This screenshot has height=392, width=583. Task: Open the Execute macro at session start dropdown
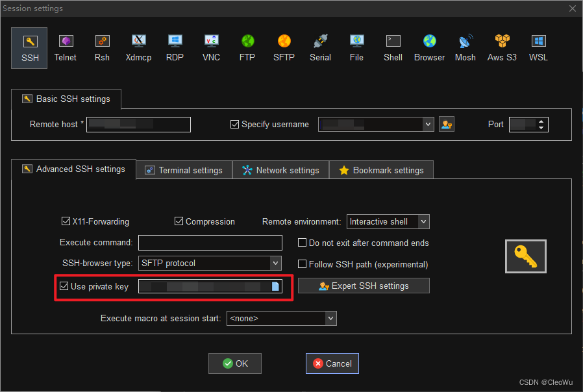(x=330, y=318)
